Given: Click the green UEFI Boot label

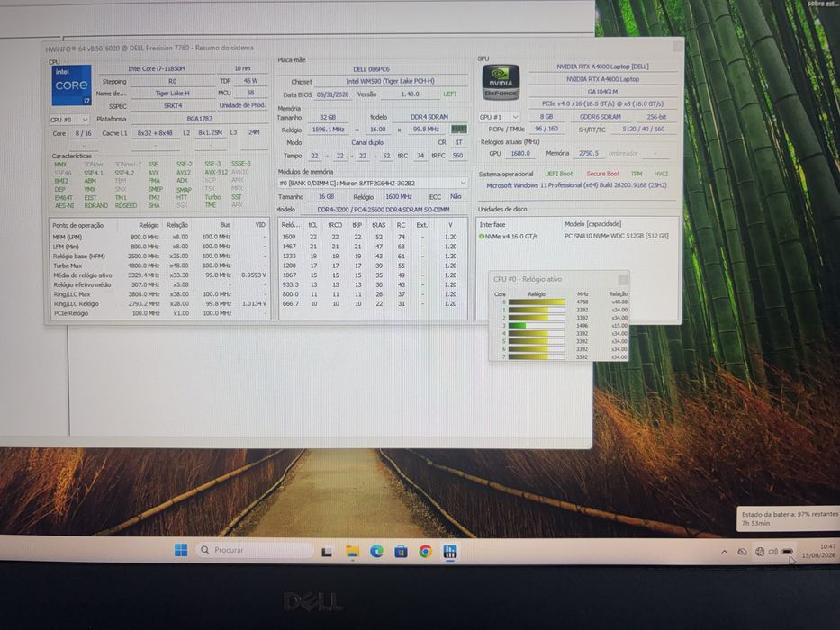Looking at the screenshot, I should click(x=559, y=174).
